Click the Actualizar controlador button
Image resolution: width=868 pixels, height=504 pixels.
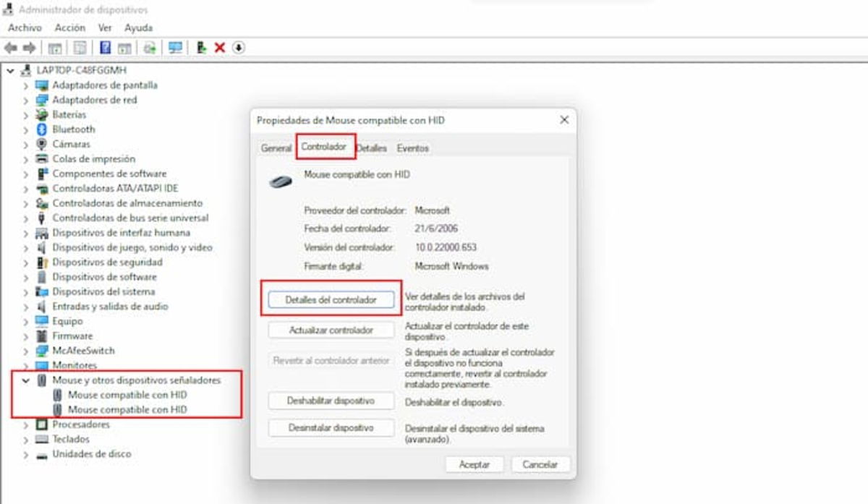(331, 330)
